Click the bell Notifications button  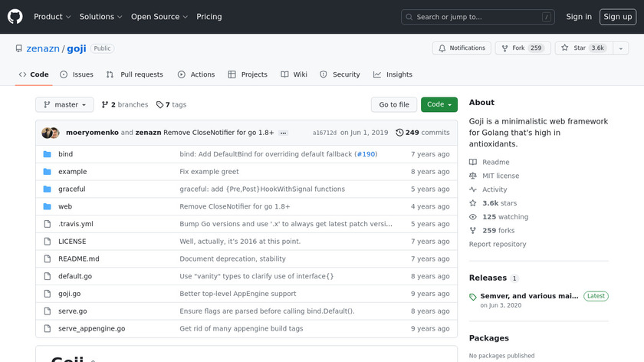tap(462, 48)
